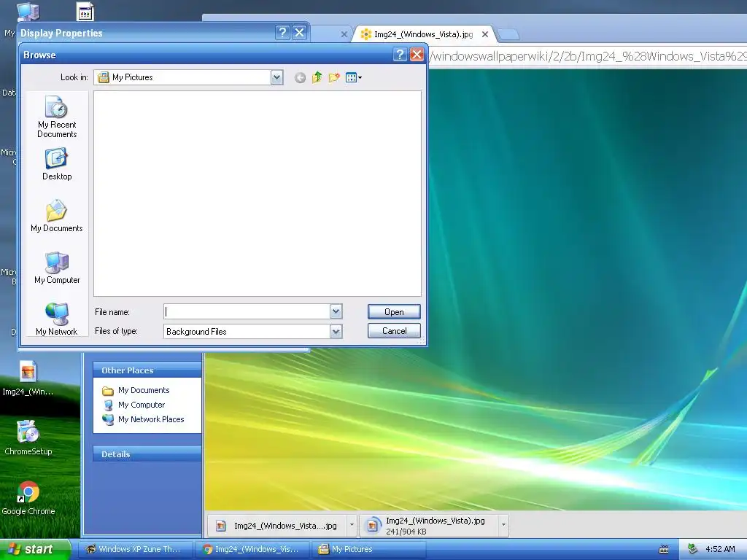Close the first Chrome tab
Image resolution: width=747 pixels, height=560 pixels.
point(344,34)
